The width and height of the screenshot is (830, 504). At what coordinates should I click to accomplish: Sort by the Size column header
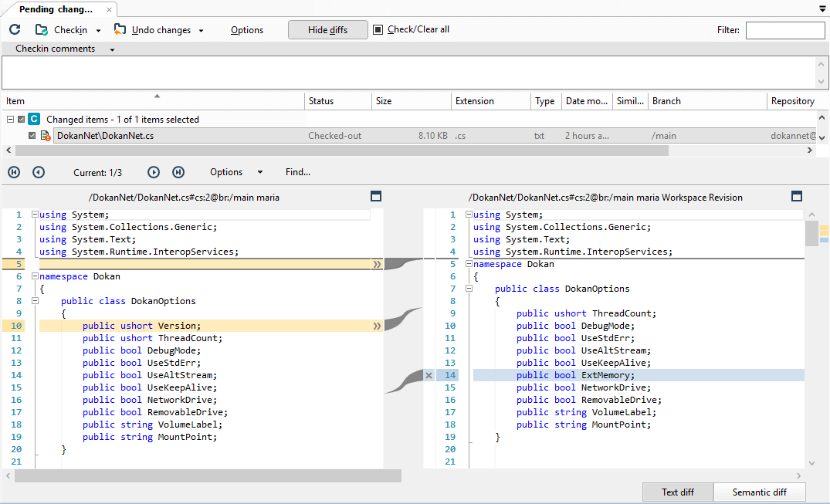(x=412, y=101)
